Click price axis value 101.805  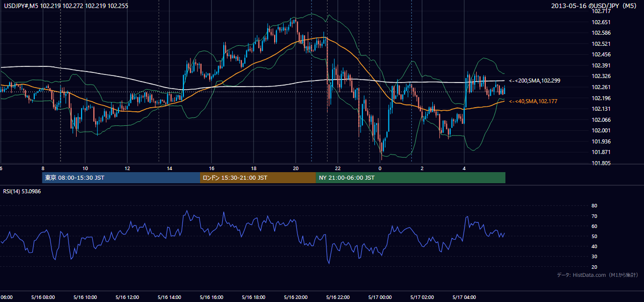(601, 163)
